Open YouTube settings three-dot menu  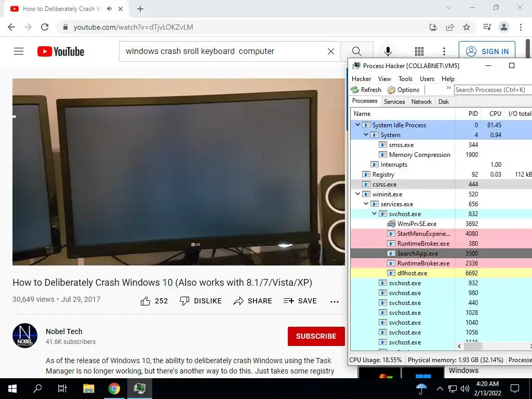click(x=444, y=51)
